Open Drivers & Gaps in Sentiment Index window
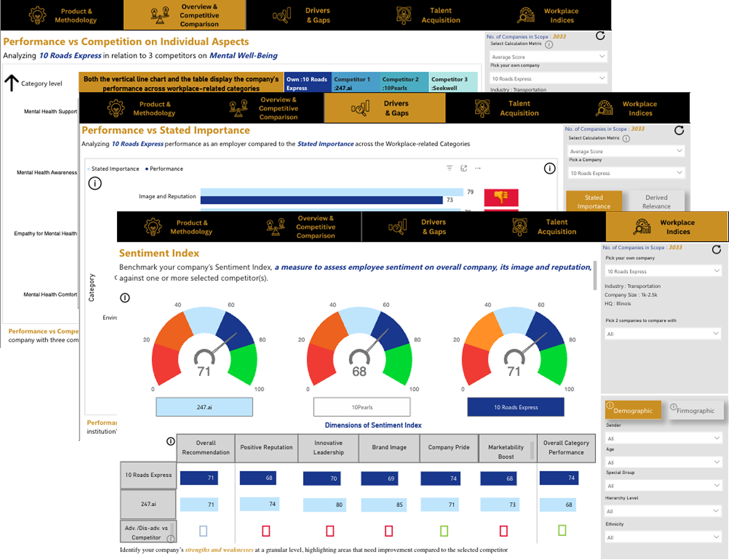 tap(423, 227)
